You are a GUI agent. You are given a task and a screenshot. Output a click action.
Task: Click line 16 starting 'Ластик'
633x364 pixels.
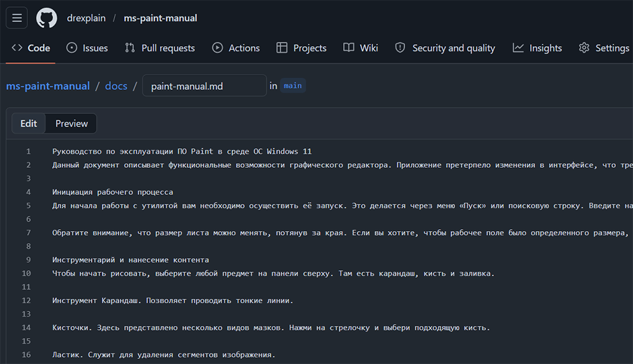coord(163,355)
